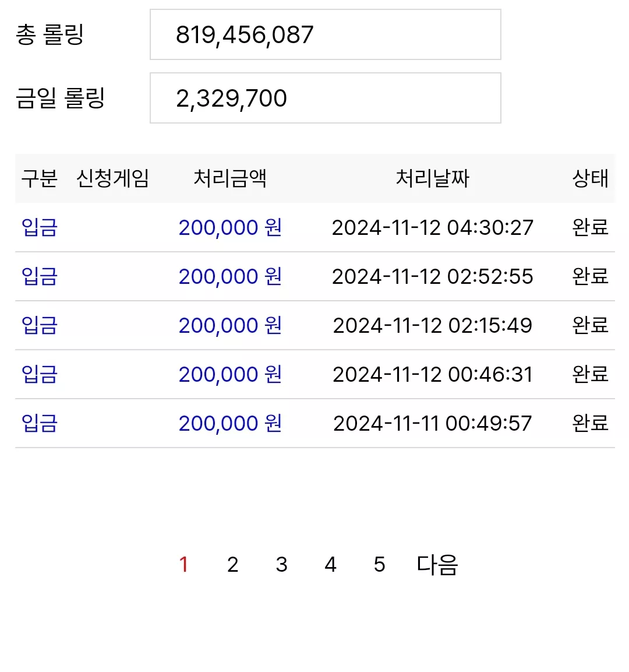This screenshot has height=672, width=629.
Task: Click the 다음 next page link
Action: click(x=437, y=564)
